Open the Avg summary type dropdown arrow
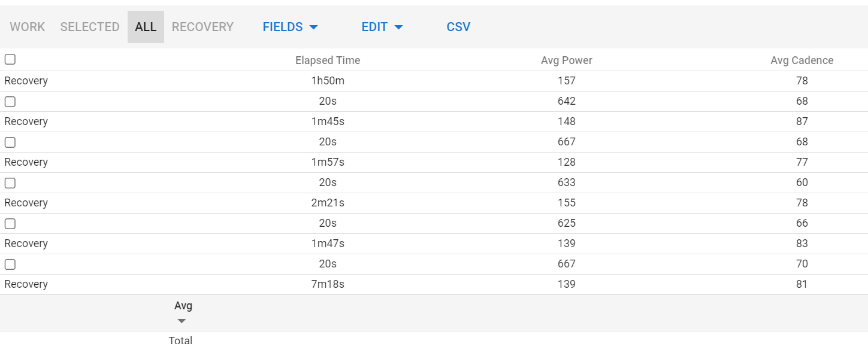Image resolution: width=868 pixels, height=344 pixels. (182, 321)
